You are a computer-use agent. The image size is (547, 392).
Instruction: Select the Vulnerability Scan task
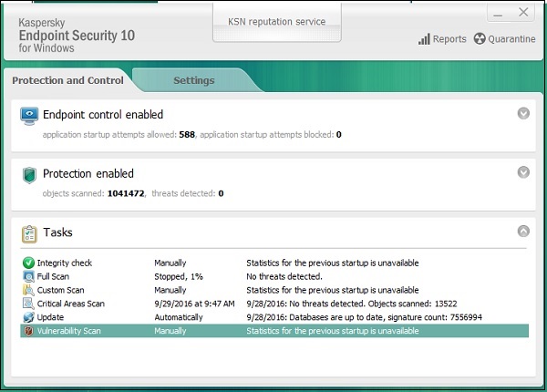click(x=274, y=331)
